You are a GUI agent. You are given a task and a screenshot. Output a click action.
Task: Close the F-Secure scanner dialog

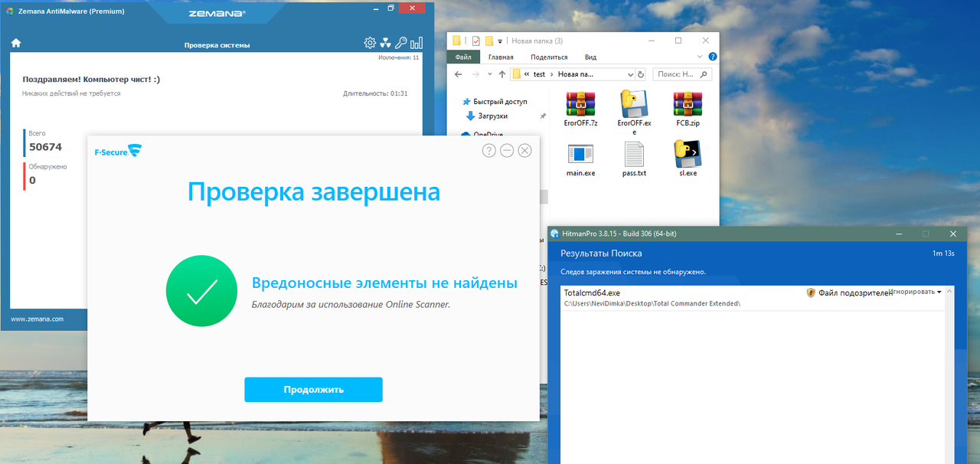pos(524,151)
